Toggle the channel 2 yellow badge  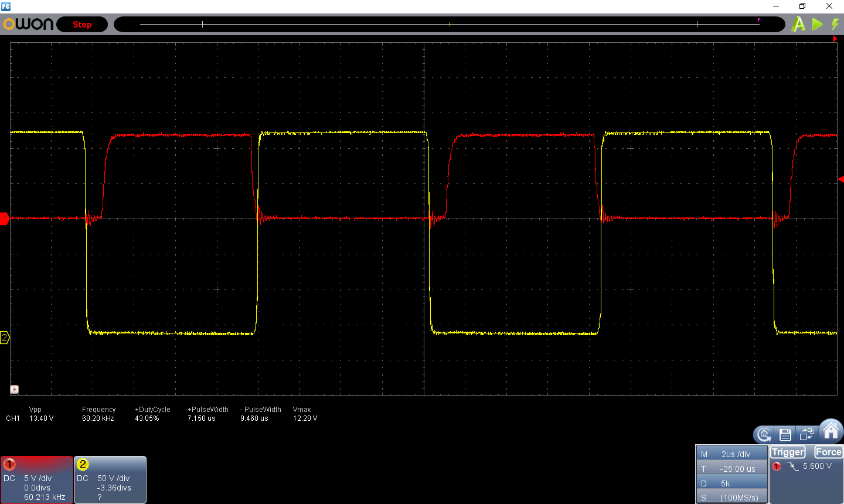tap(83, 465)
